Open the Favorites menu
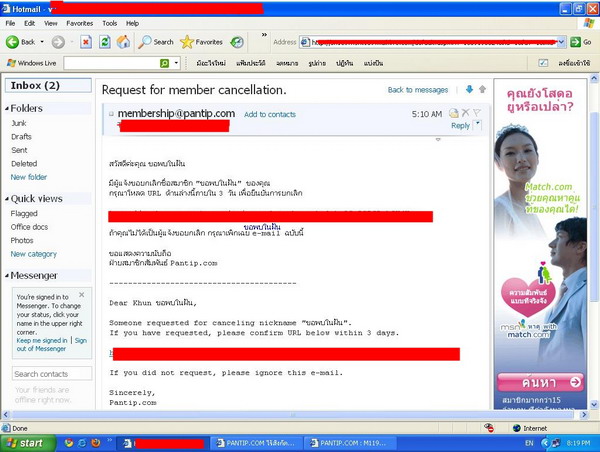 point(80,23)
